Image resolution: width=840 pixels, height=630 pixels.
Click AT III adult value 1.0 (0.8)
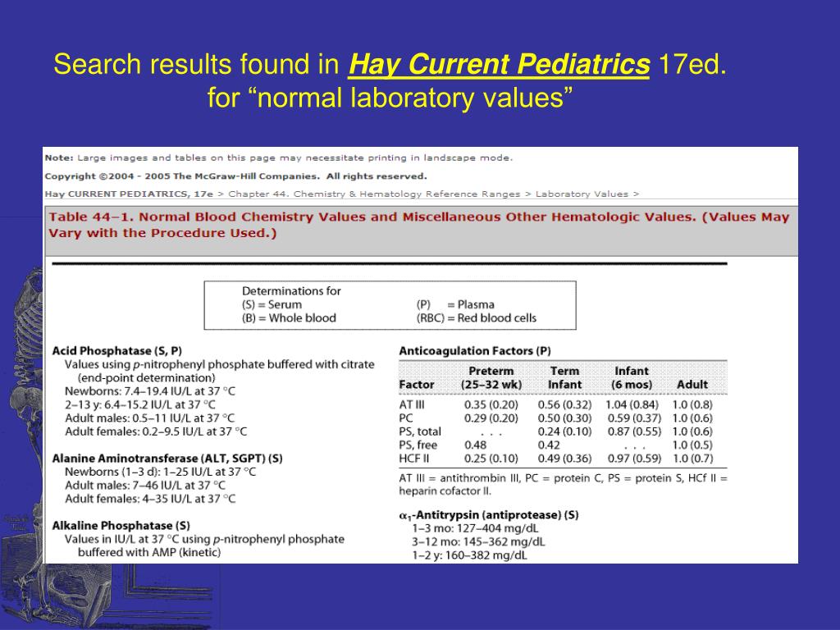click(x=692, y=405)
